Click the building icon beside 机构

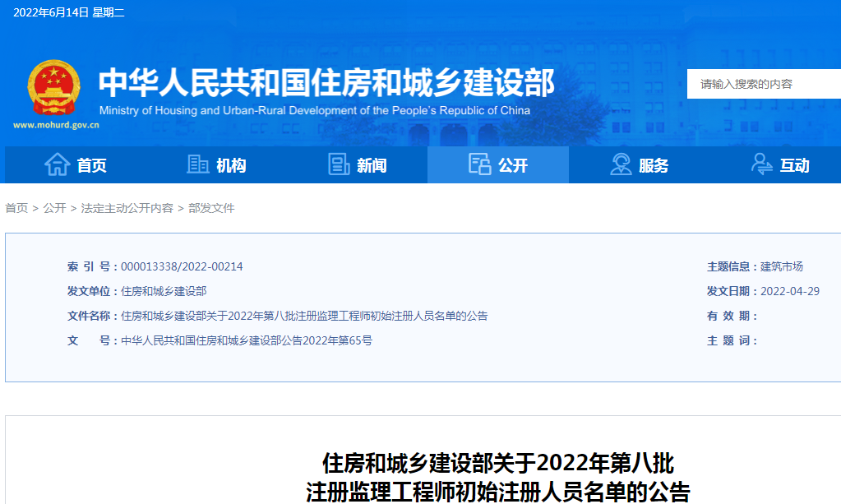197,164
